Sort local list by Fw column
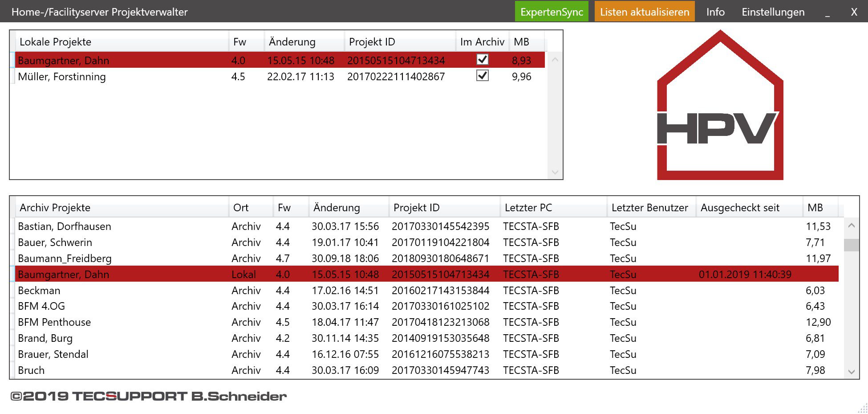The width and height of the screenshot is (868, 414). (246, 42)
